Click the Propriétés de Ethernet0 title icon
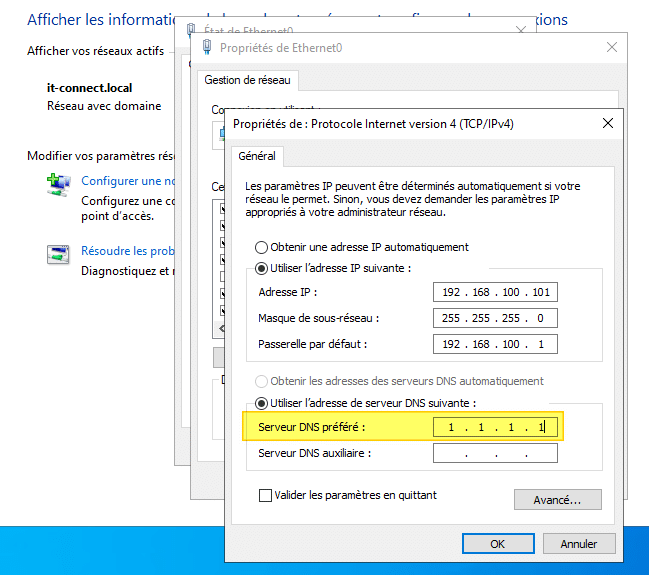649x575 pixels. (x=207, y=47)
